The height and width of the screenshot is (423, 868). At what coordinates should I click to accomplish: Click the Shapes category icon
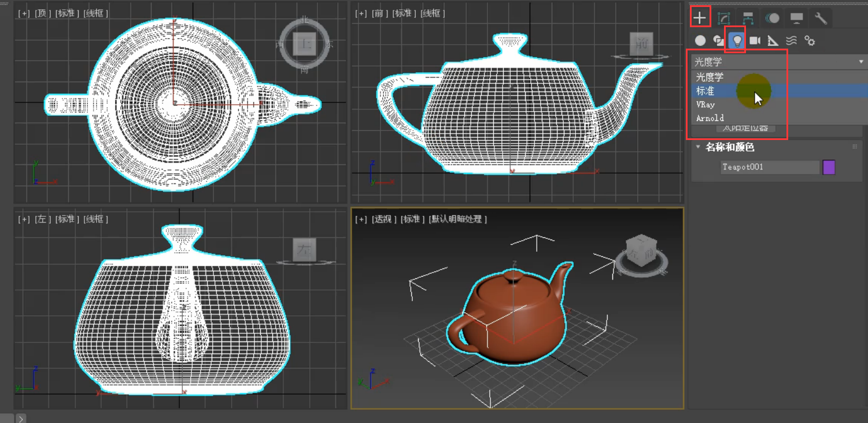pos(718,41)
